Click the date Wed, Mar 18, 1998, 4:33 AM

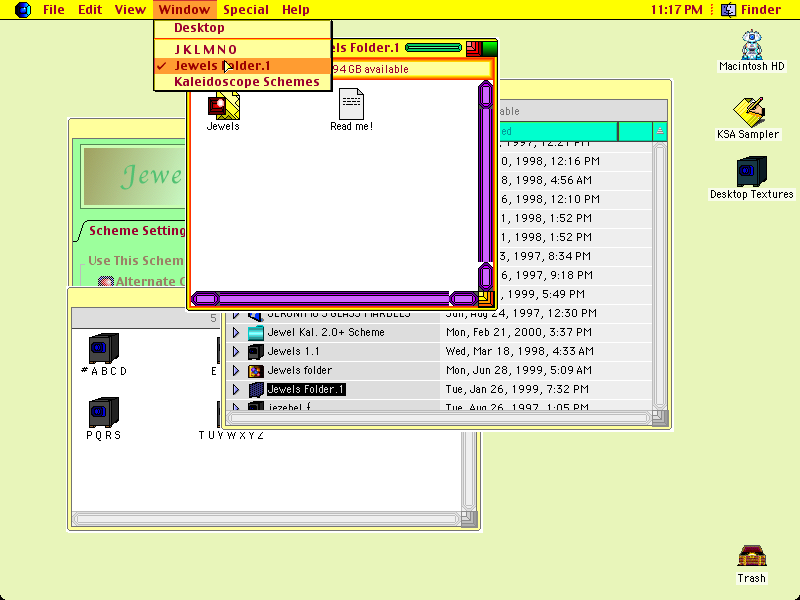[x=519, y=352]
